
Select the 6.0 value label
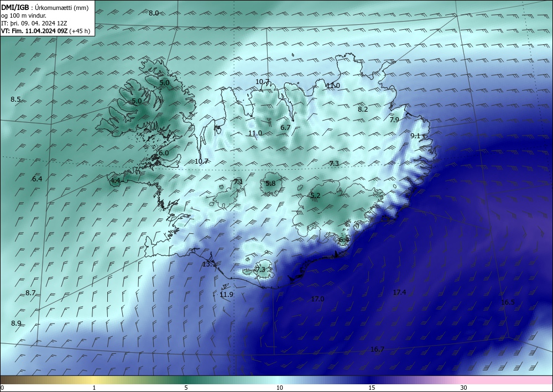pos(164,153)
